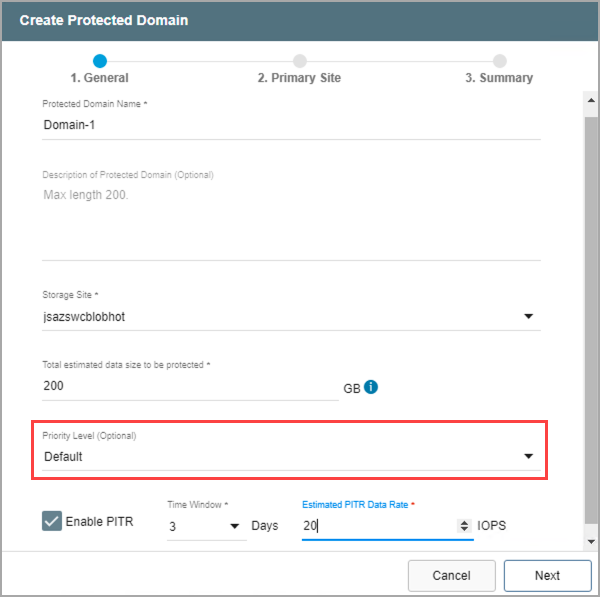Go to the 2. Primary Site step label
Image resolution: width=600 pixels, height=597 pixels.
[x=299, y=78]
